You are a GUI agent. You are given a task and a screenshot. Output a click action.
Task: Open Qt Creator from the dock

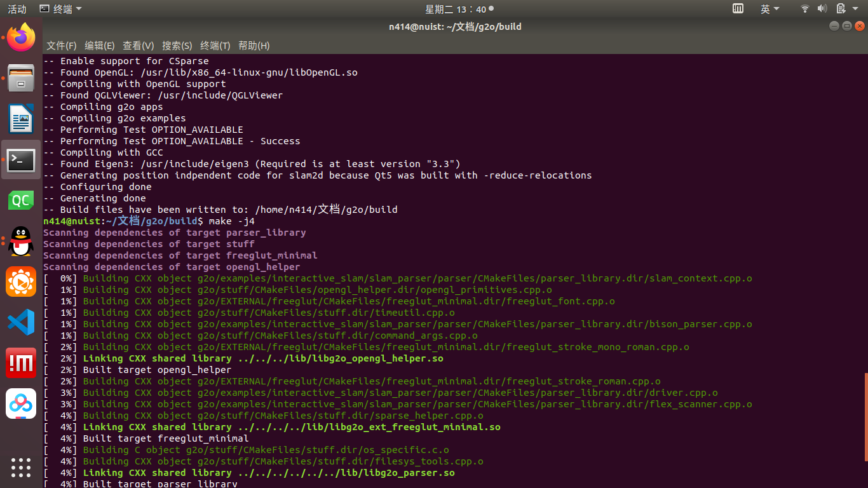pos(21,200)
